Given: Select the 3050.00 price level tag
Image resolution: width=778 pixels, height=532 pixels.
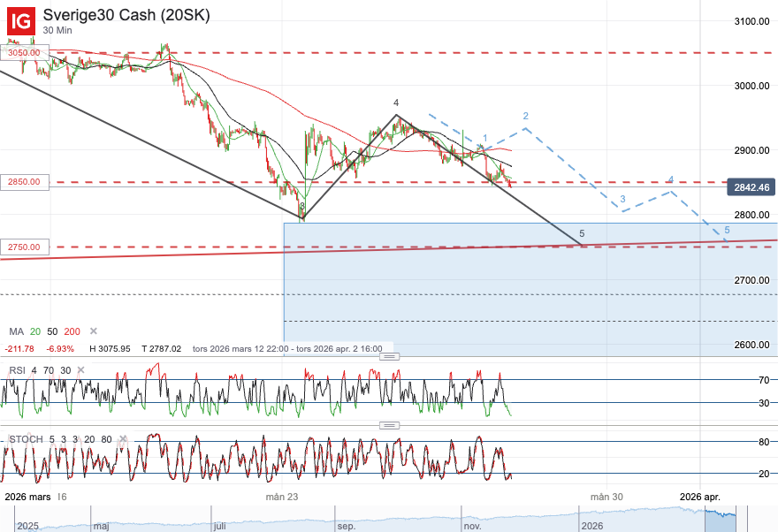Looking at the screenshot, I should point(25,52).
